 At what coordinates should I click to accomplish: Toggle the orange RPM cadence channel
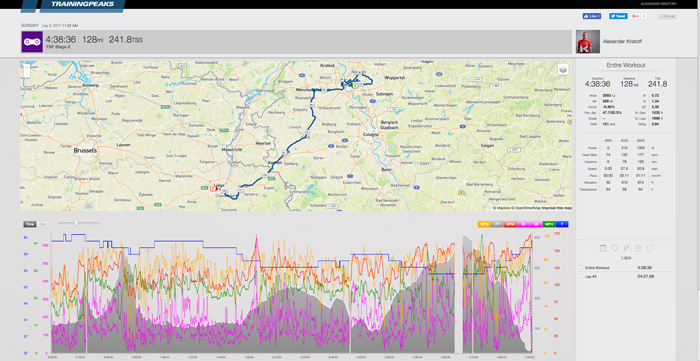484,224
